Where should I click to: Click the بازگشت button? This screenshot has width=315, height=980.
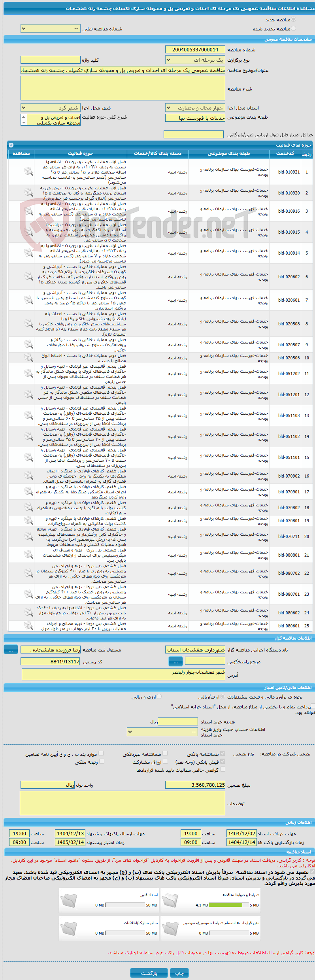pos(149,972)
